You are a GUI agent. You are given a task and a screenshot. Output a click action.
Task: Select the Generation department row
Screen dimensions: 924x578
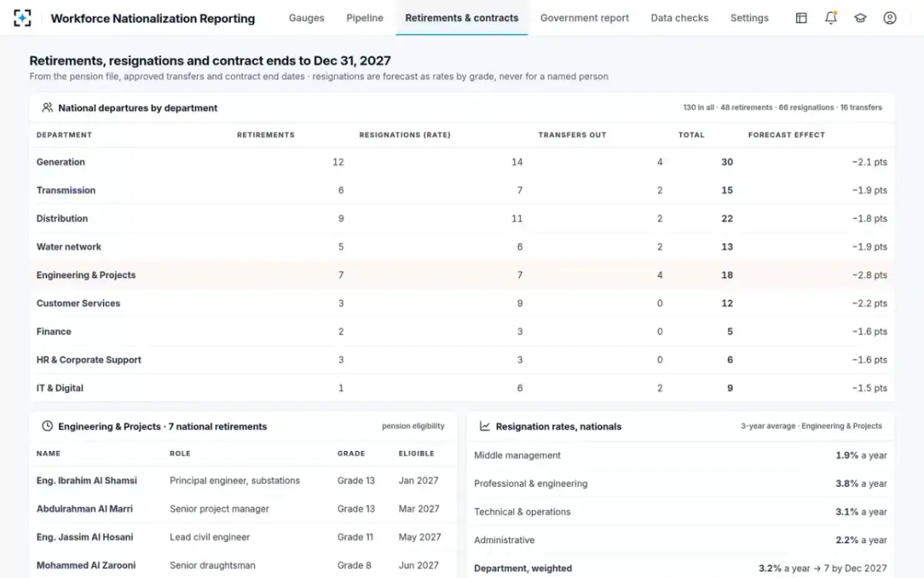coord(462,162)
